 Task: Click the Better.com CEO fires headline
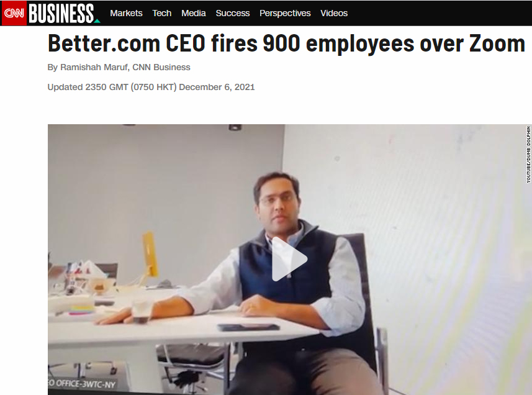tap(287, 44)
